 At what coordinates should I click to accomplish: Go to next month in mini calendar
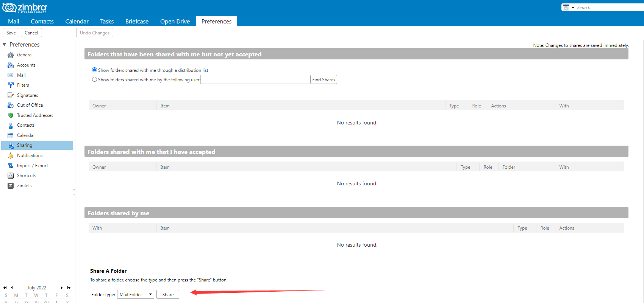(x=61, y=287)
